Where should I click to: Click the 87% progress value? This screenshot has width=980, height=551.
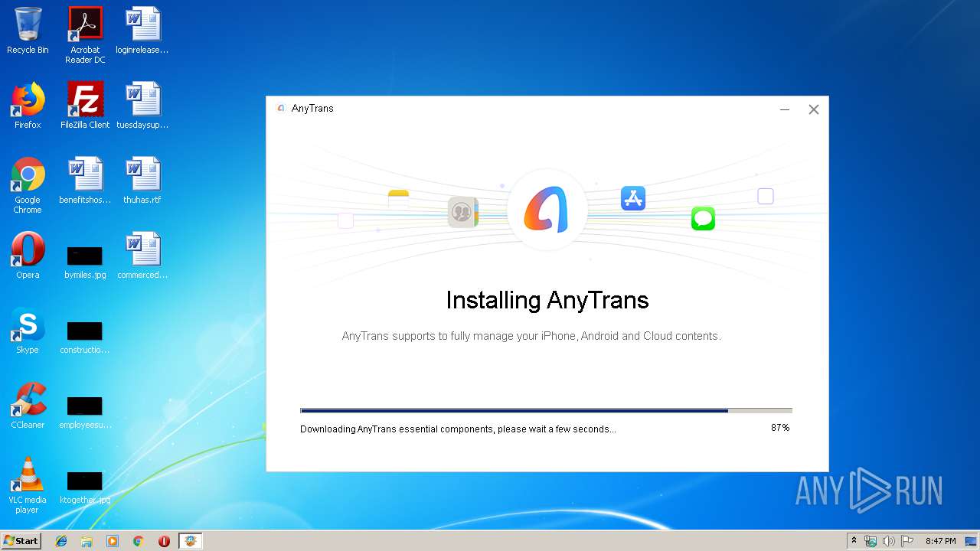780,428
